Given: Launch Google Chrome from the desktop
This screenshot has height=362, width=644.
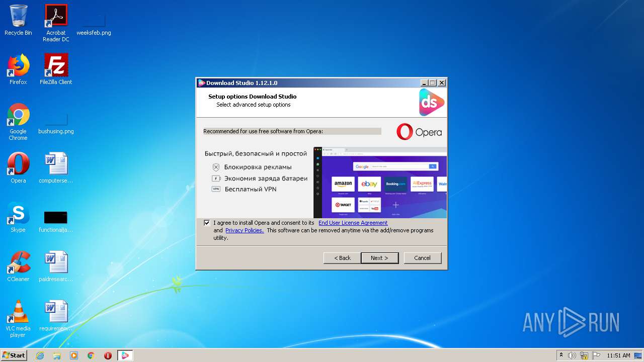Looking at the screenshot, I should [18, 122].
